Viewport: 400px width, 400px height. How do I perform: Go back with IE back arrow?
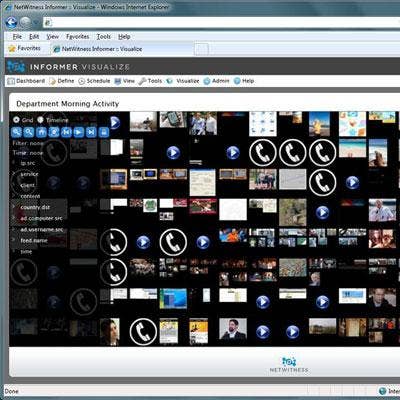click(x=11, y=23)
